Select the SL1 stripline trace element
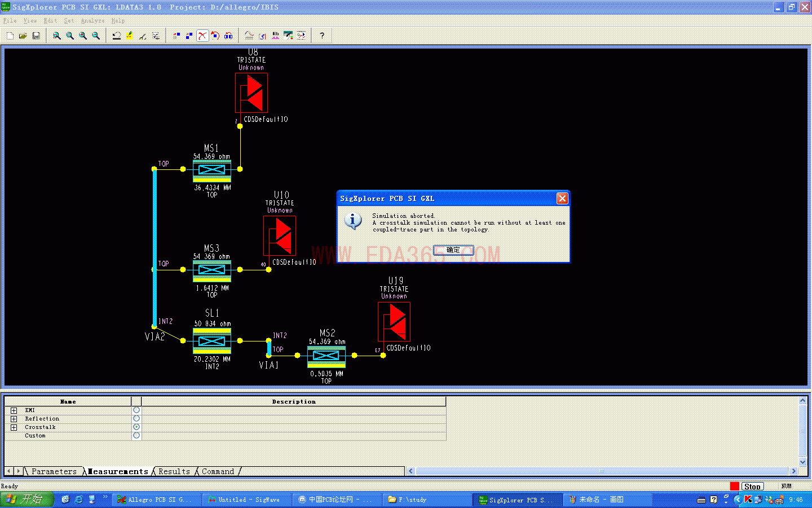The image size is (812, 508). [x=212, y=341]
